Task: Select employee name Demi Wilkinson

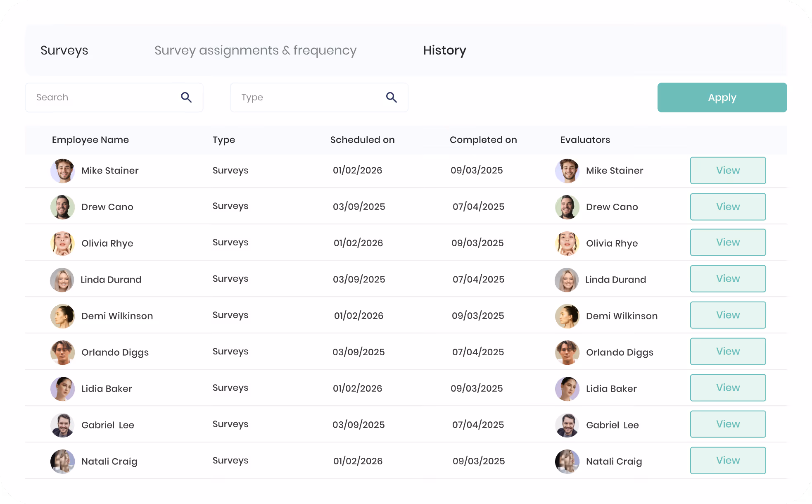Action: coord(117,316)
